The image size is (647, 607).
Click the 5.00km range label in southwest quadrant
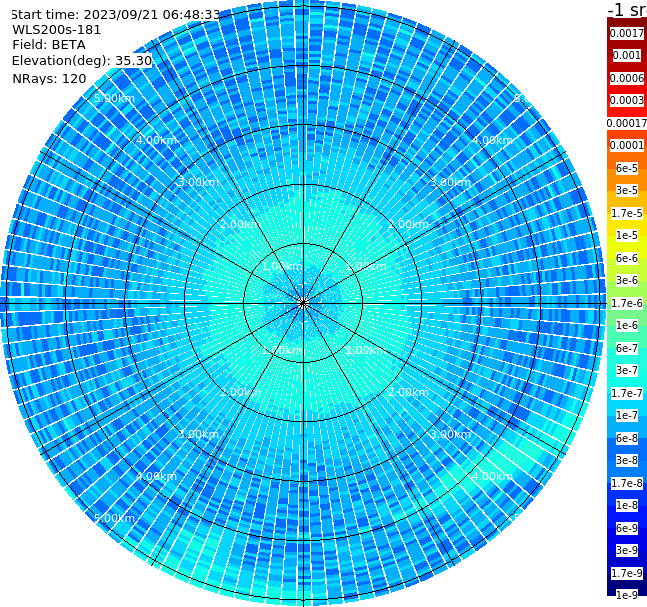pos(114,518)
